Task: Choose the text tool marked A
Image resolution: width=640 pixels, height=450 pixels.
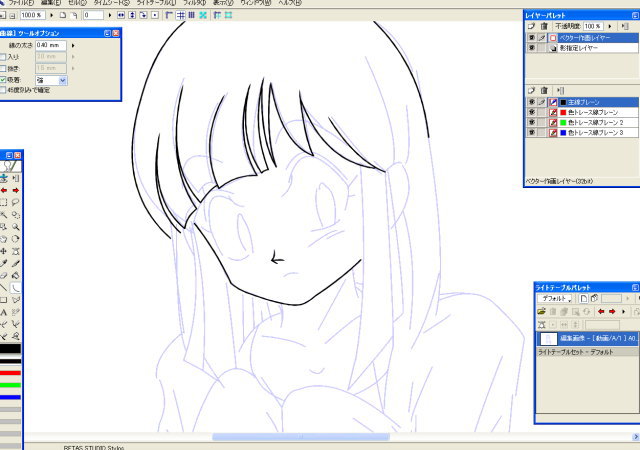Action: (4, 312)
